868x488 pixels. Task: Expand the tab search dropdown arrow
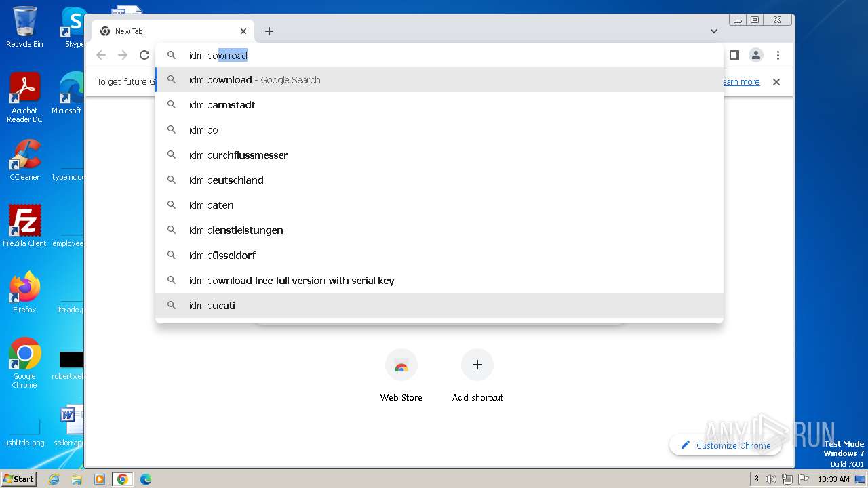click(714, 31)
